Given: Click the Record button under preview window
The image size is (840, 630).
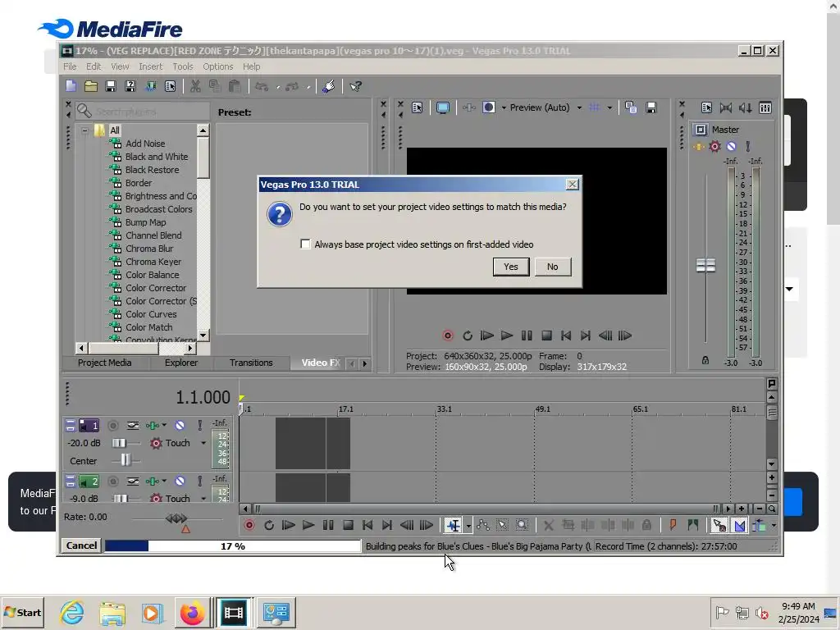Looking at the screenshot, I should (448, 336).
